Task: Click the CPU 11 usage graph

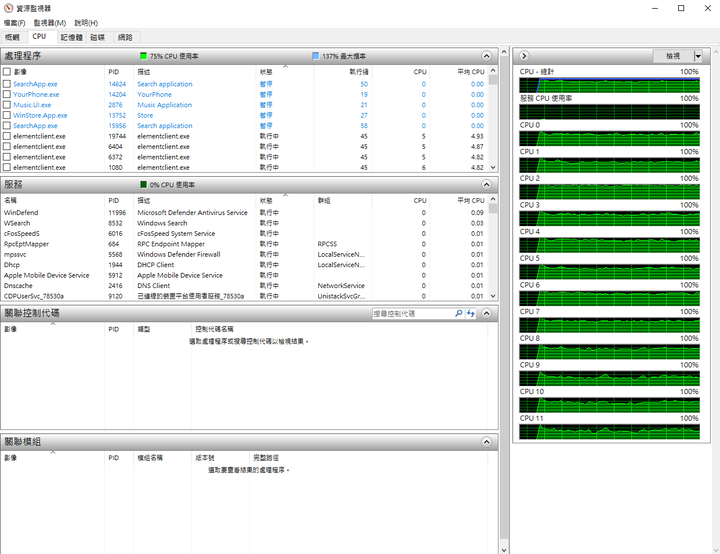Action: coord(609,432)
